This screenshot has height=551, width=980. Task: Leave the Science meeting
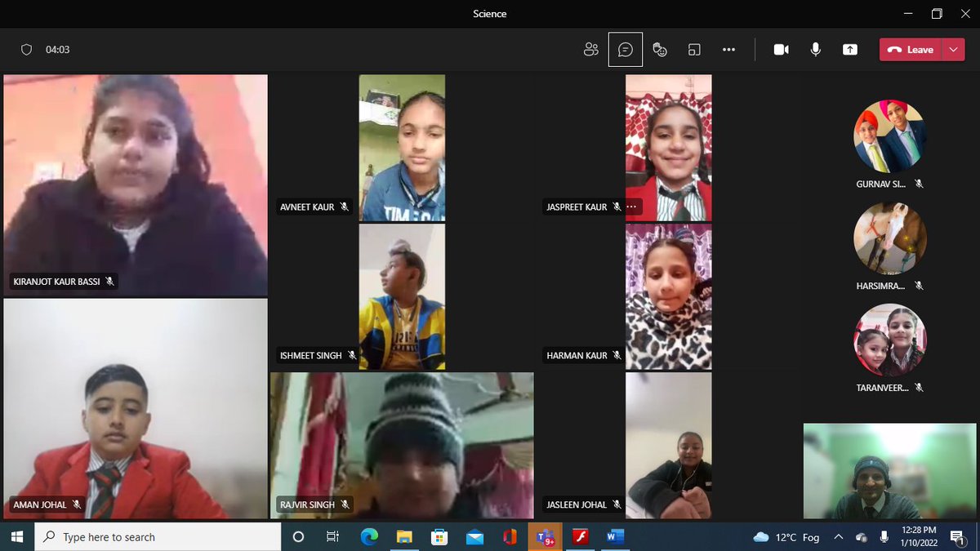point(911,50)
